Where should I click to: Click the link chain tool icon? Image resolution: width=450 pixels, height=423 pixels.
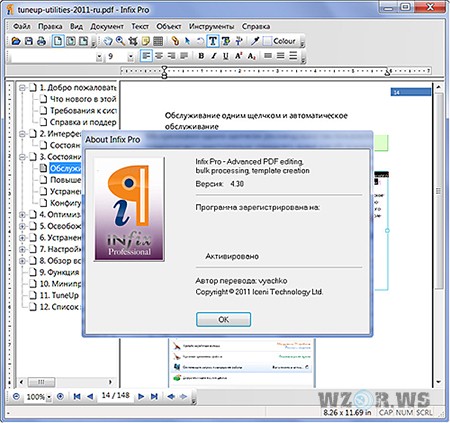coord(175,41)
